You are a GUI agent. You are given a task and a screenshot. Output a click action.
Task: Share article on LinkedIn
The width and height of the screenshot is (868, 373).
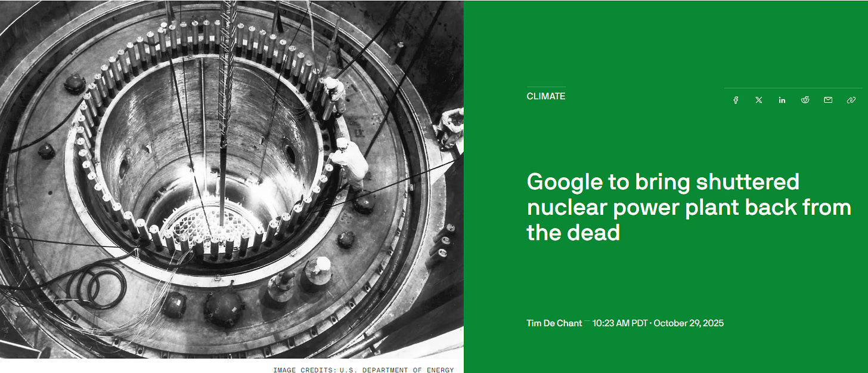(x=782, y=100)
